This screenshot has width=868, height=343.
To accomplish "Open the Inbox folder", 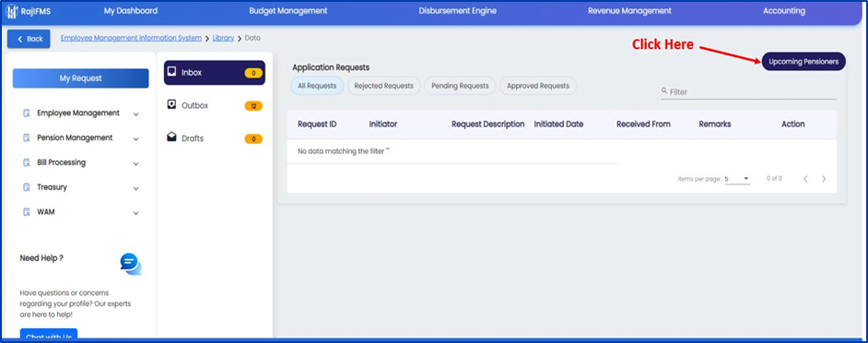I will [x=214, y=73].
